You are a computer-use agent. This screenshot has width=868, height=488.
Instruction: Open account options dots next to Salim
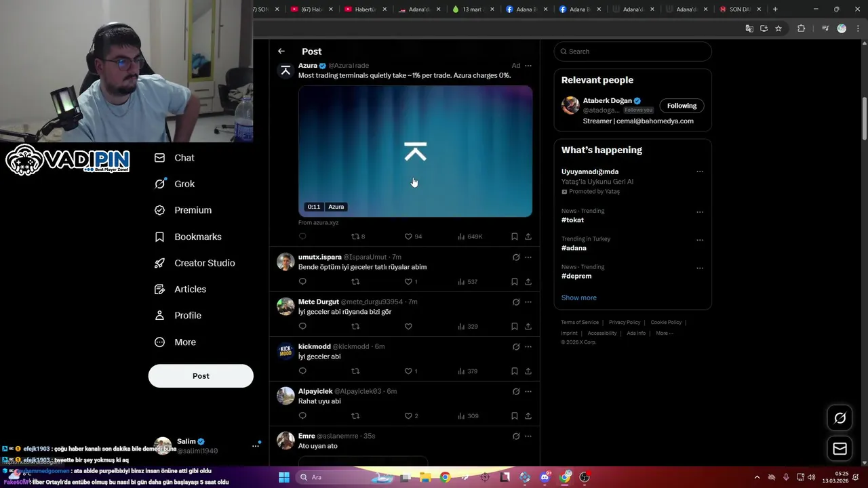pos(256,445)
